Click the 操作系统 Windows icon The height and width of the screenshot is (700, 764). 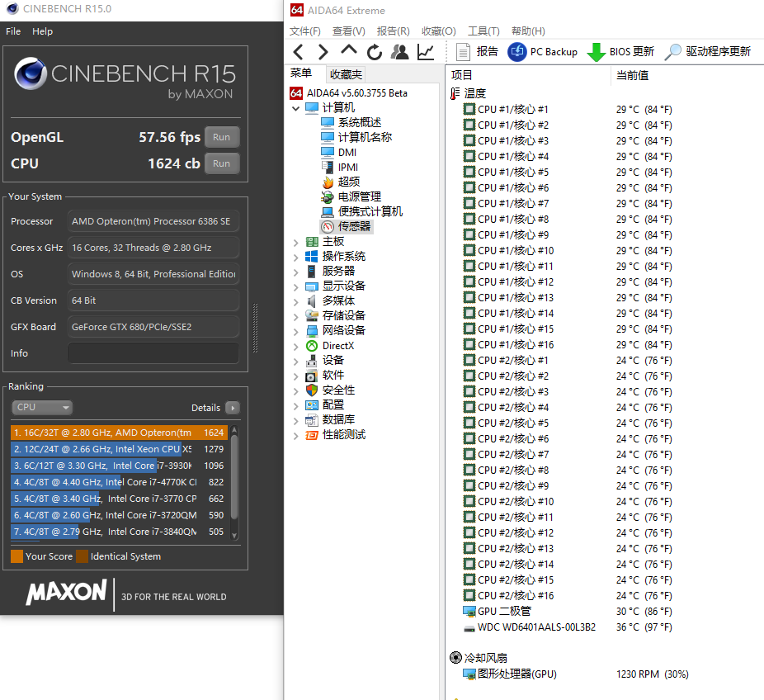[312, 257]
